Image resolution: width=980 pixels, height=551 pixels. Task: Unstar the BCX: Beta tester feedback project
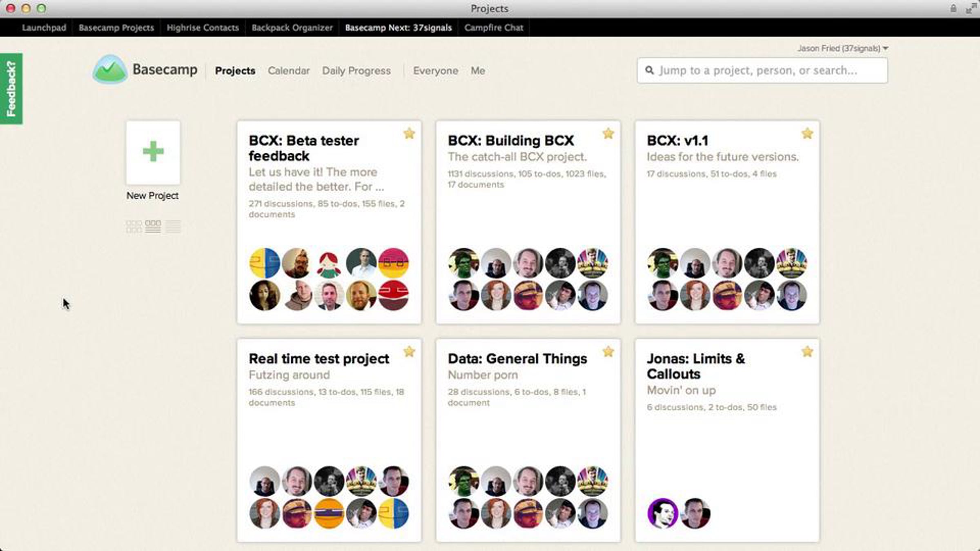coord(409,133)
